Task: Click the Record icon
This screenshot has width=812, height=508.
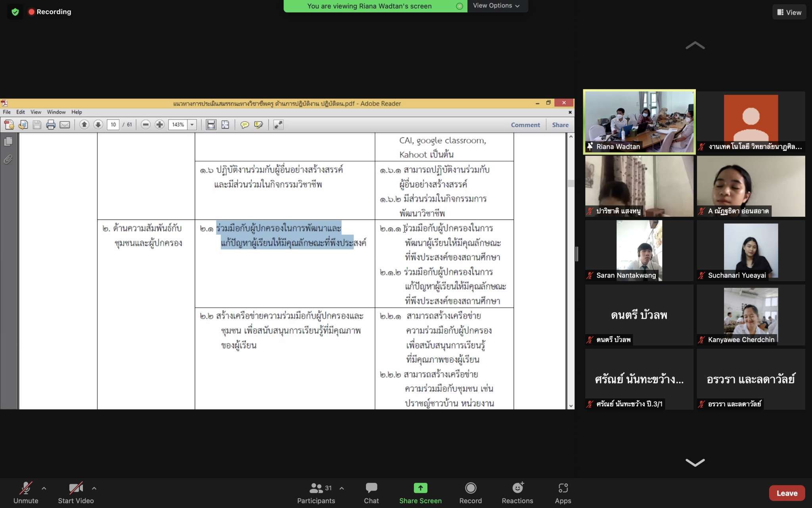Action: pos(470,488)
